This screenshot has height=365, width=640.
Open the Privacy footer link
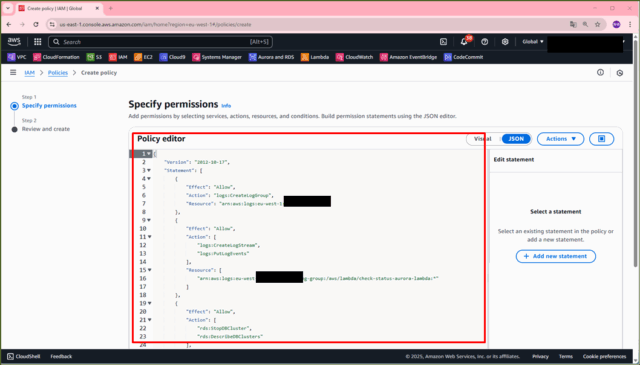[x=540, y=356]
